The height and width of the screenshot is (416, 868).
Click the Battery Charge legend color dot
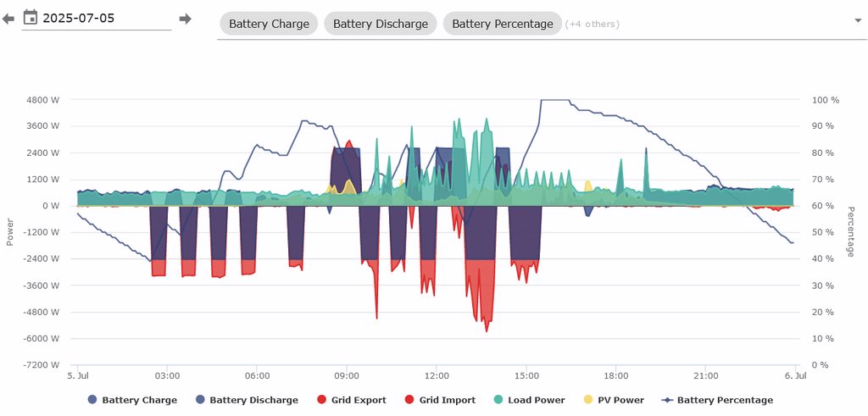92,400
